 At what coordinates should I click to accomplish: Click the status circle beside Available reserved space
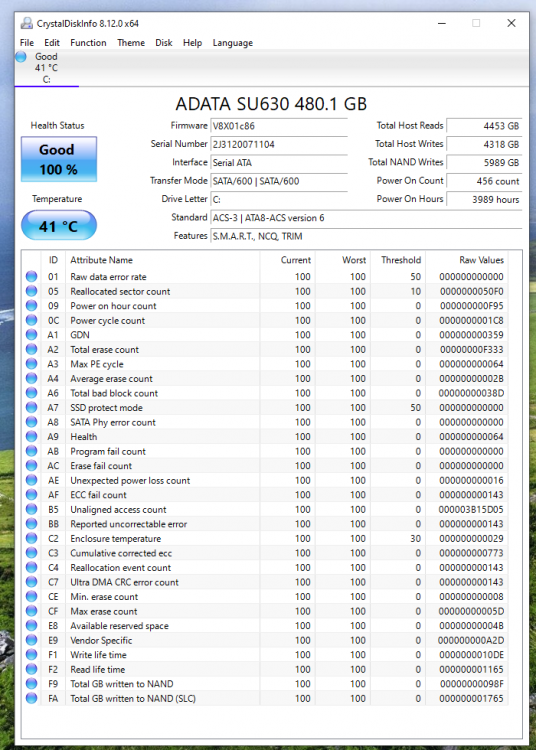pos(32,625)
